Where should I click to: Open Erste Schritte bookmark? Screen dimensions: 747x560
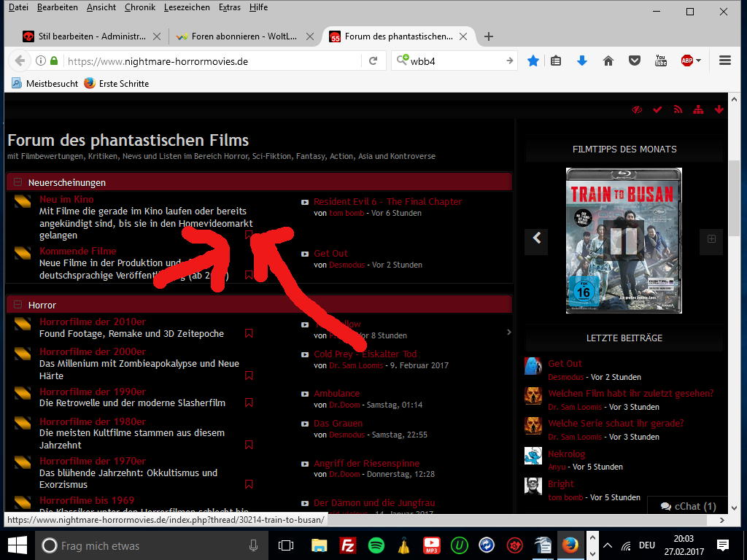[x=117, y=83]
